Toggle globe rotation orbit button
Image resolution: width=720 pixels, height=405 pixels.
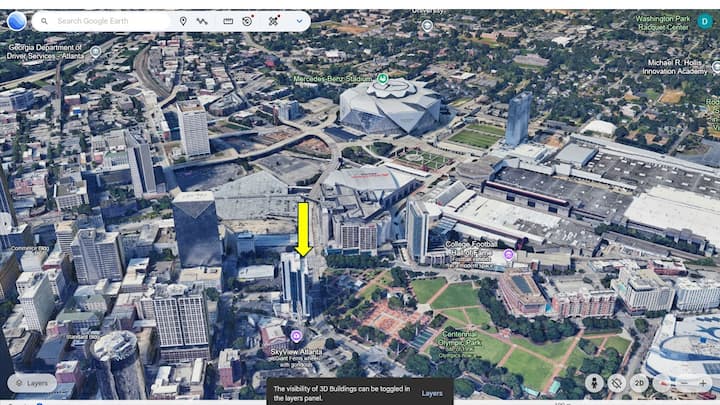click(617, 383)
